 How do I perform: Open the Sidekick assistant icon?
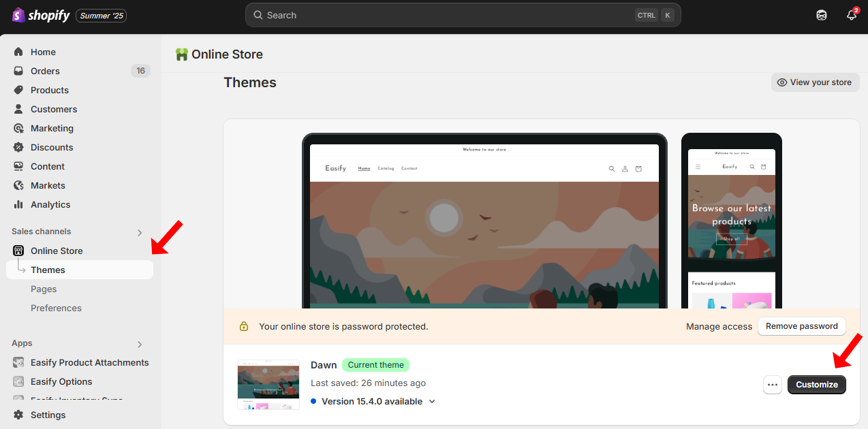tap(822, 15)
